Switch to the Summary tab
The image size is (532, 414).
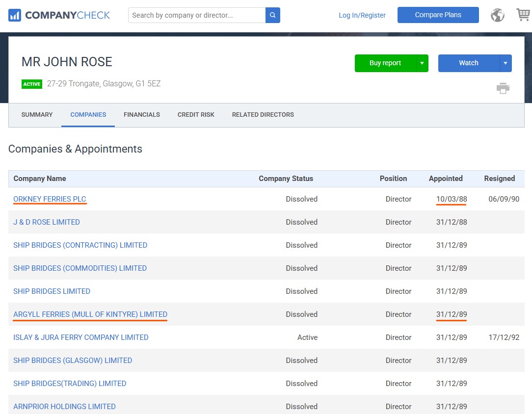pyautogui.click(x=37, y=115)
